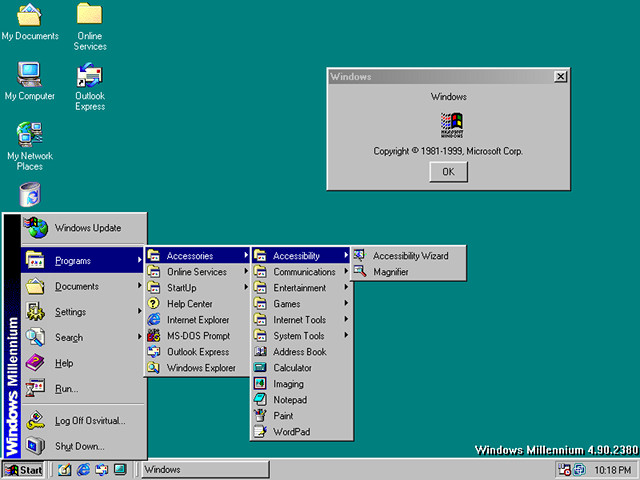Viewport: 640px width, 480px height.
Task: Open the Internet Tools submenu
Action: pos(301,320)
